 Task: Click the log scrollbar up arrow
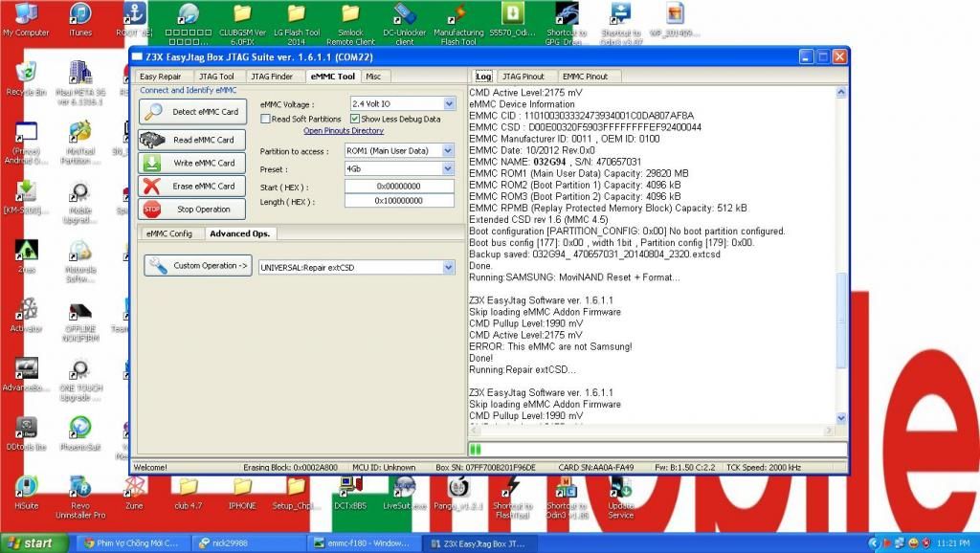click(x=841, y=93)
